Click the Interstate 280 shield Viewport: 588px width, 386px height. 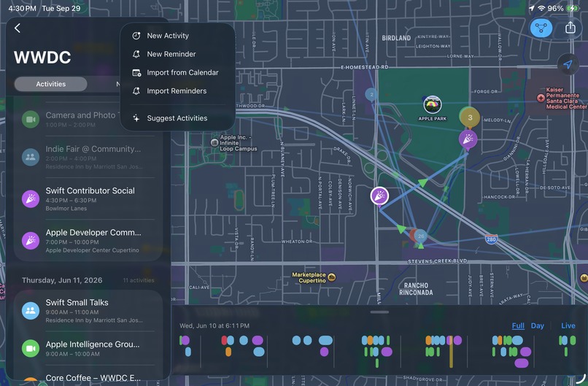491,239
